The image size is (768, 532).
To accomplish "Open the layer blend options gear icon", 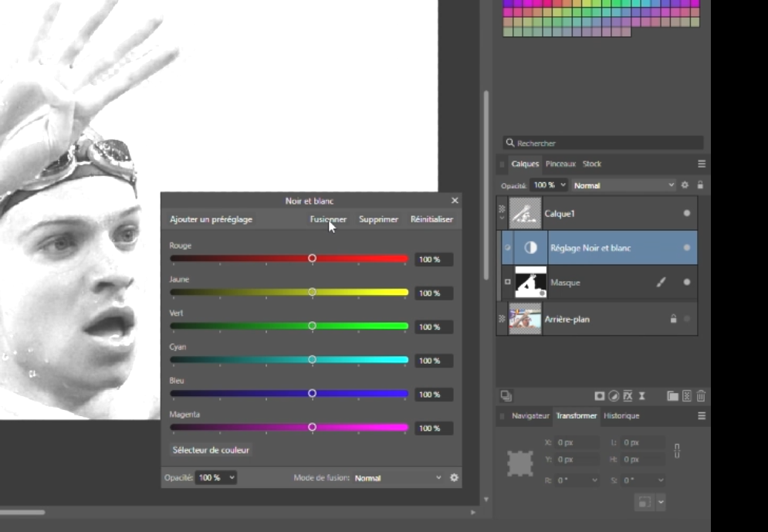I will point(685,185).
